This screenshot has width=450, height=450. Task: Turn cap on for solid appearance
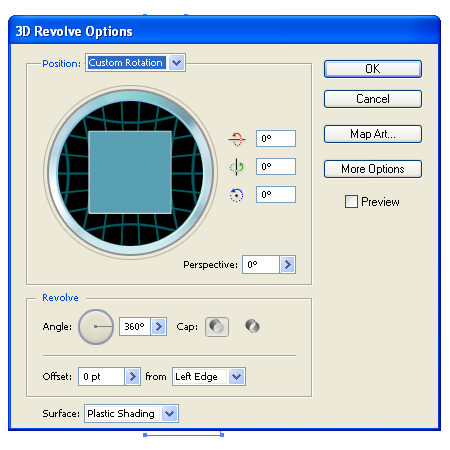point(217,327)
